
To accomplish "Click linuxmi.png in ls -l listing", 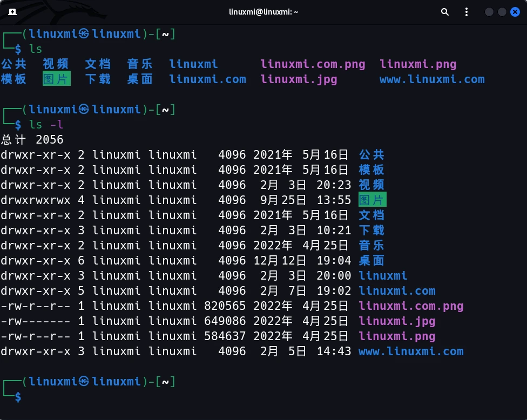I will pyautogui.click(x=397, y=336).
